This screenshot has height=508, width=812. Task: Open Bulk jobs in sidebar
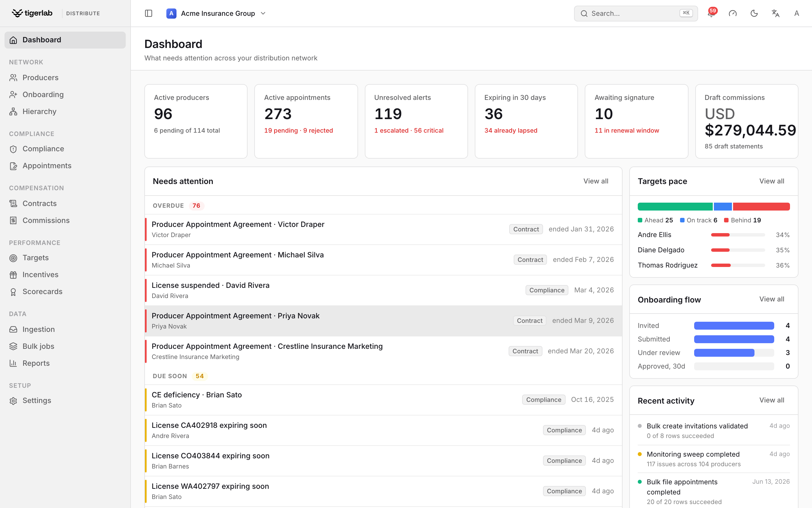65,346
